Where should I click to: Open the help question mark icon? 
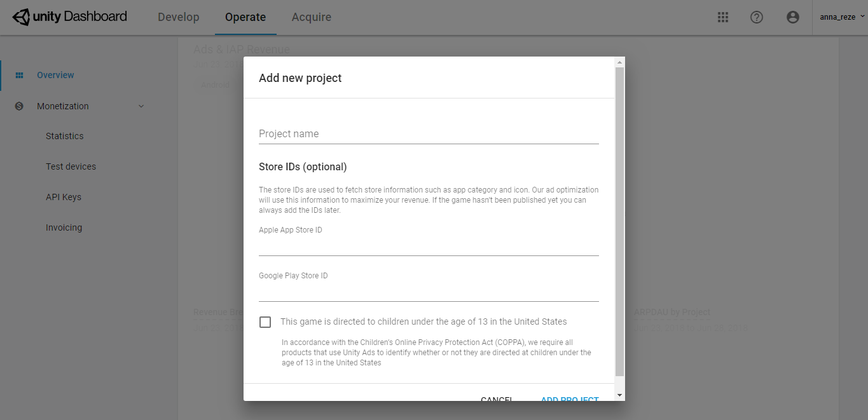(x=756, y=17)
